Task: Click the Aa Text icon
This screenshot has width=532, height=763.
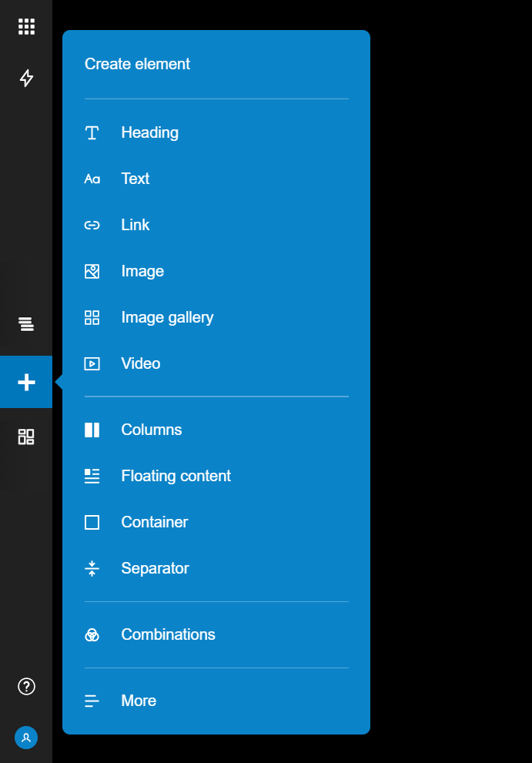Action: click(92, 179)
